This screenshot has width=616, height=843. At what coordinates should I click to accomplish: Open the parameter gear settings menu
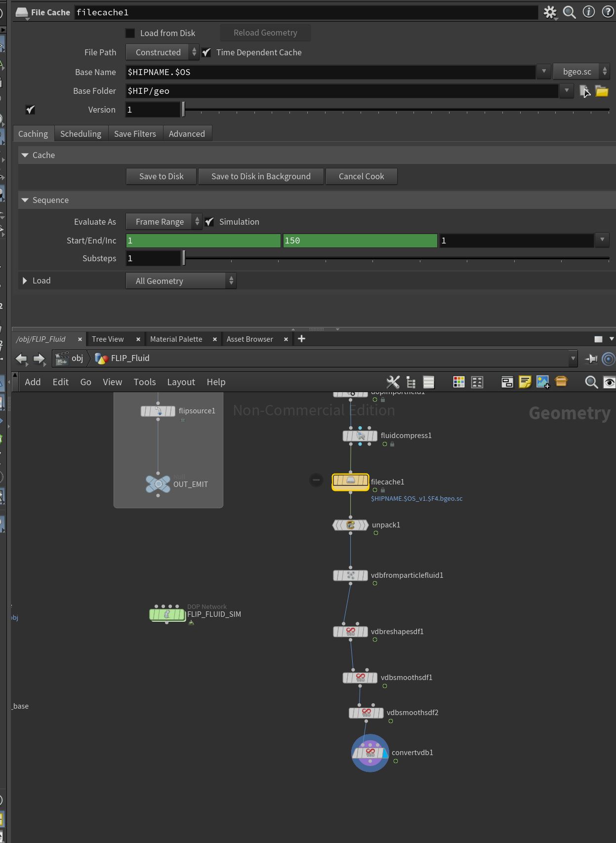click(550, 12)
